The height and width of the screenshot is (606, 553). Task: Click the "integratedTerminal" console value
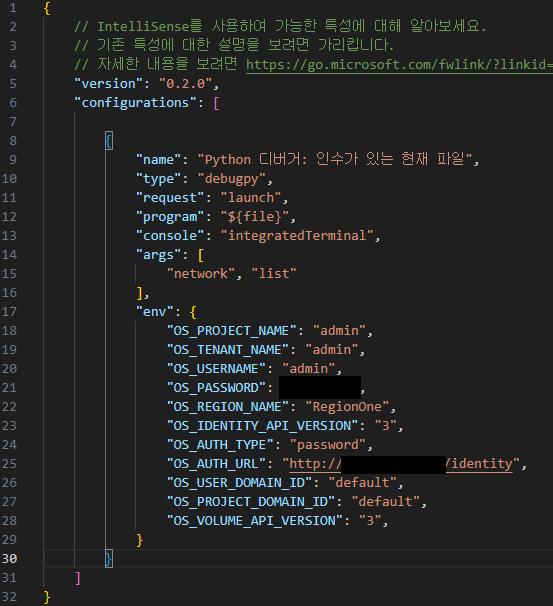297,236
